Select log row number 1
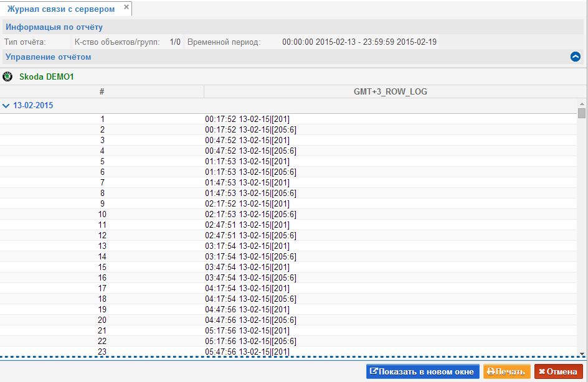The image size is (588, 382). pos(247,119)
